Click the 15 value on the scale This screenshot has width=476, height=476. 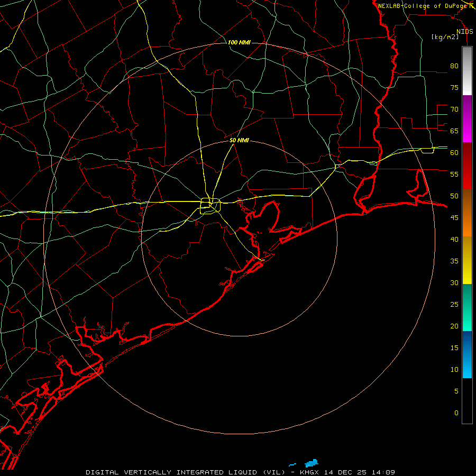454,347
